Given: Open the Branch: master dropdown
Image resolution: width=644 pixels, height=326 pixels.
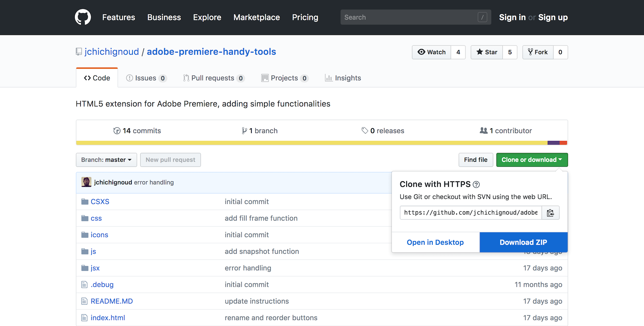Looking at the screenshot, I should (106, 160).
